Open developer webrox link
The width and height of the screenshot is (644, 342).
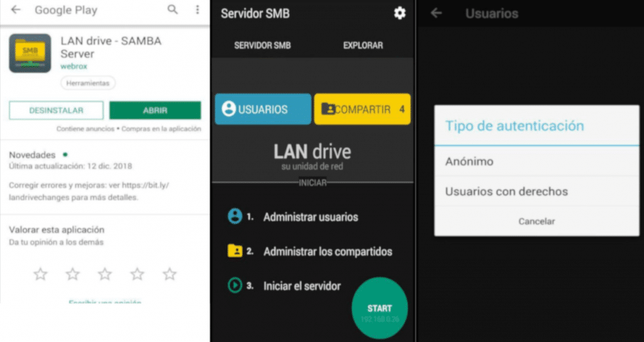(x=74, y=66)
